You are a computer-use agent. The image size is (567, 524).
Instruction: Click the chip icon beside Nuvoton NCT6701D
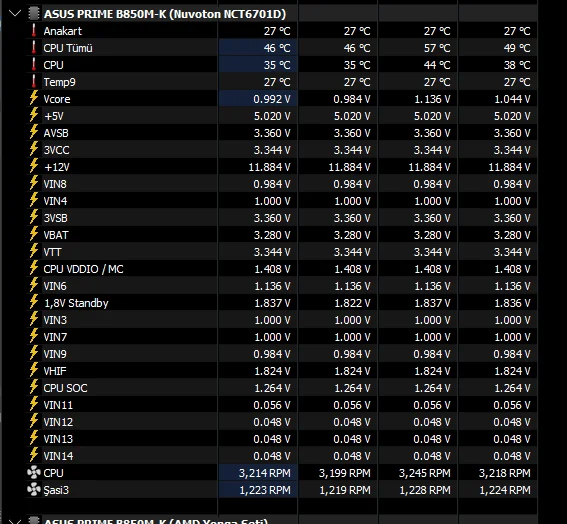(34, 14)
